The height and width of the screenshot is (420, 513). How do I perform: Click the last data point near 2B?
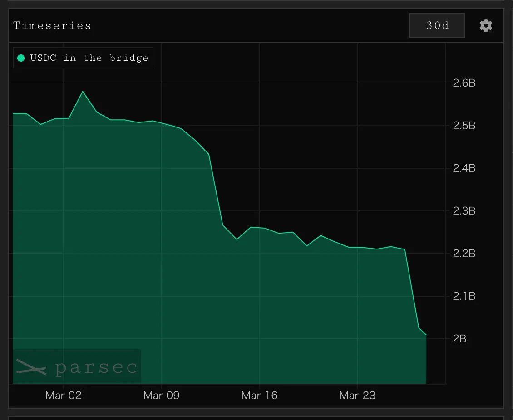click(426, 335)
